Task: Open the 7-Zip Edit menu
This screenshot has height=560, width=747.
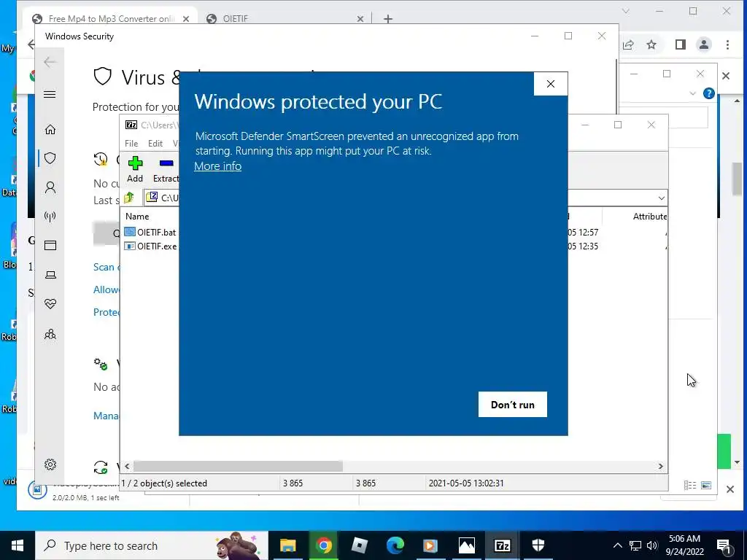Action: click(x=155, y=144)
